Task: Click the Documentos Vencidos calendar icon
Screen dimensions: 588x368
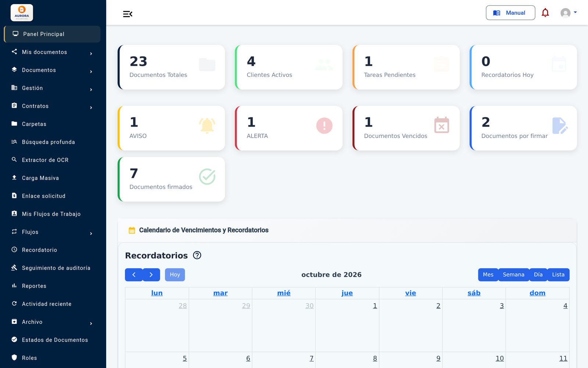Action: coord(442,125)
